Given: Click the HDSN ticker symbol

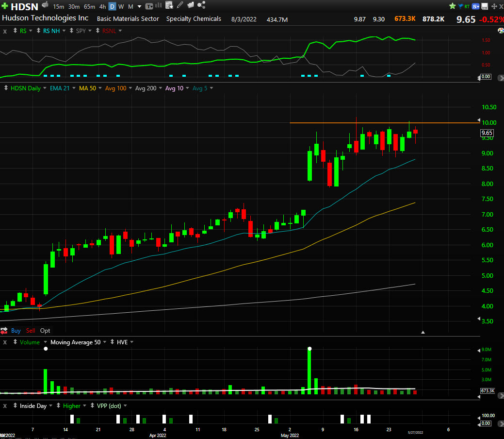Looking at the screenshot, I should tap(24, 6).
